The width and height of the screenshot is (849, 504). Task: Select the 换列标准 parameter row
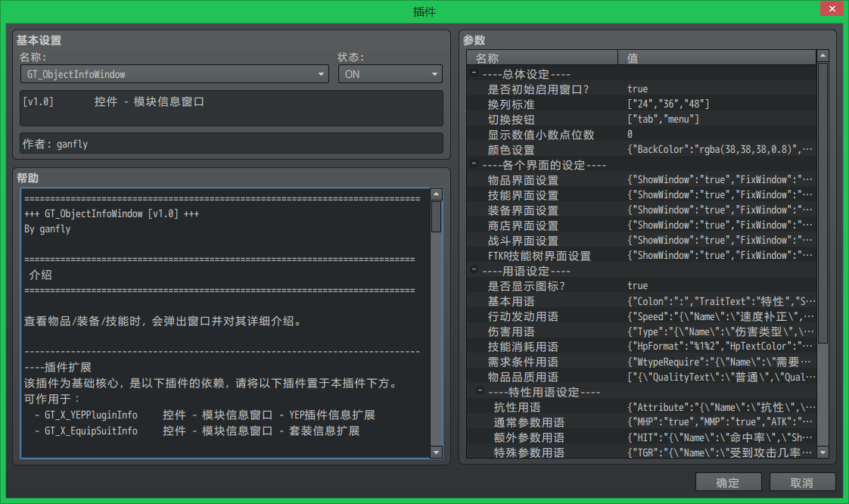point(642,104)
